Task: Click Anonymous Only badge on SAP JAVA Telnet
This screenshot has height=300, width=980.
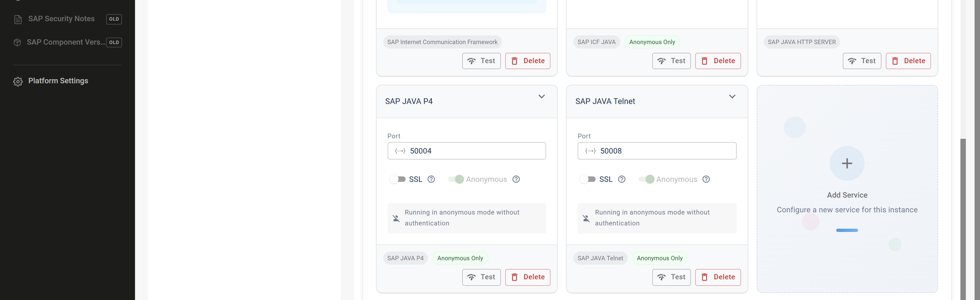Action: click(659, 258)
